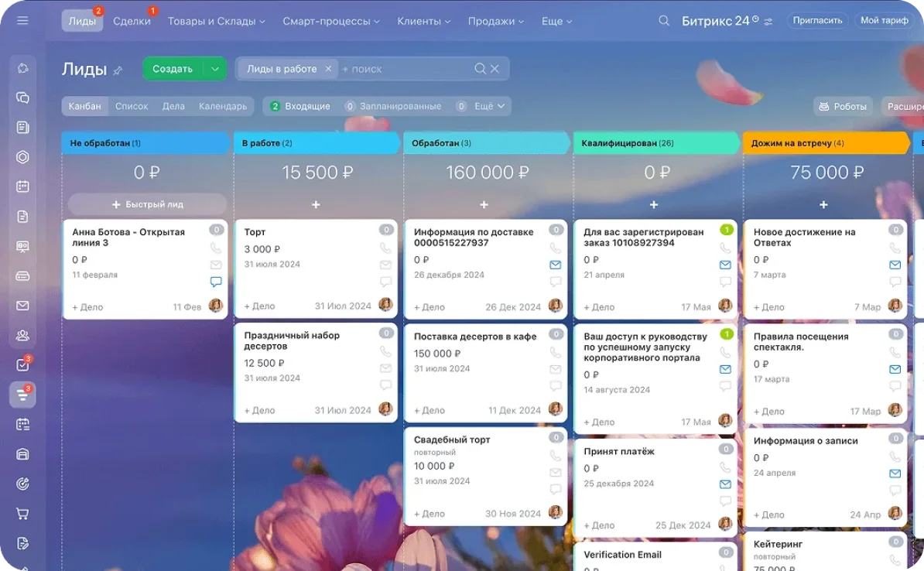924x571 pixels.
Task: Select the Дела view tab
Action: tap(173, 107)
